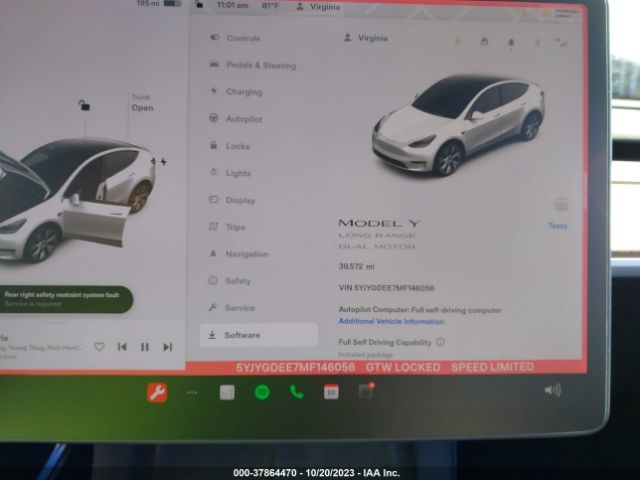Image resolution: width=640 pixels, height=480 pixels.
Task: Open the Virginia driver profile in the settings panel
Action: (x=366, y=38)
